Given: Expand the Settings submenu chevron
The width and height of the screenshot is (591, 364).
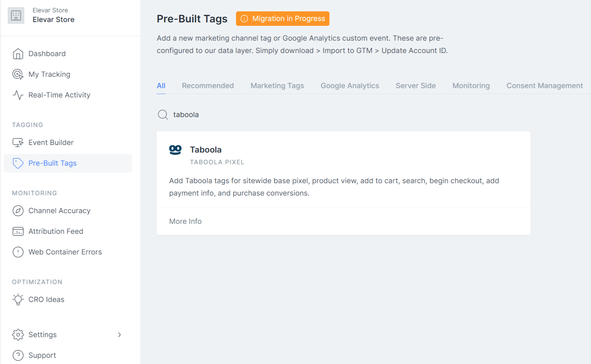Looking at the screenshot, I should coord(119,335).
